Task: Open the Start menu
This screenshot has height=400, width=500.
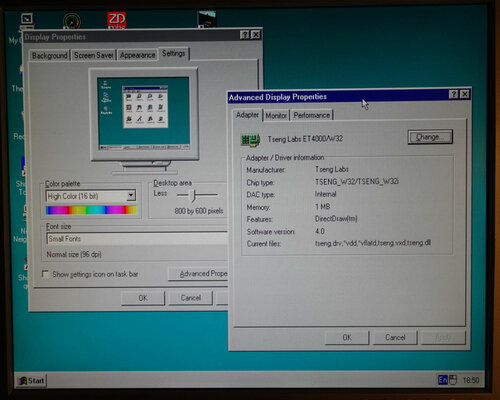Action: pos(31,380)
